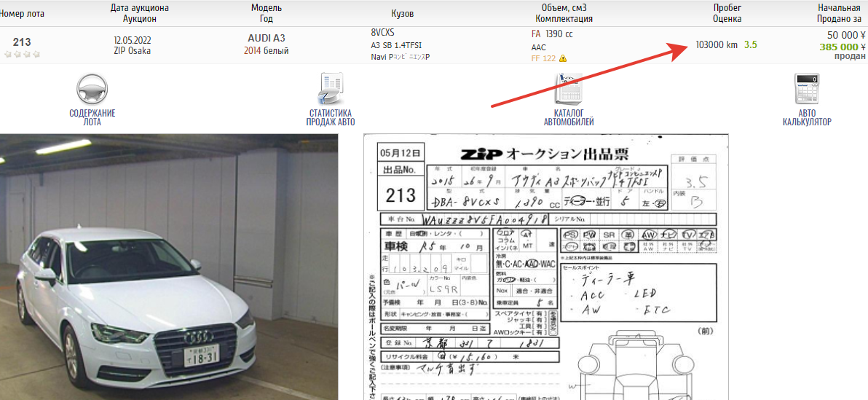The image size is (868, 400).
Task: Click the body code 8VCXS
Action: coord(382,33)
